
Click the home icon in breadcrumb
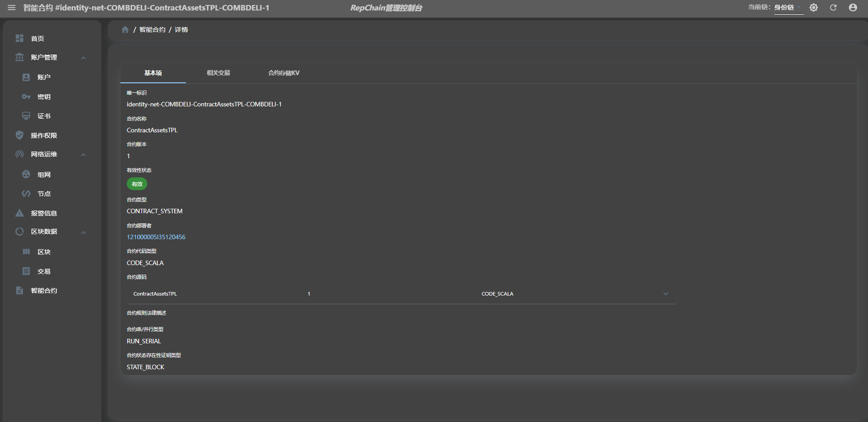click(125, 30)
